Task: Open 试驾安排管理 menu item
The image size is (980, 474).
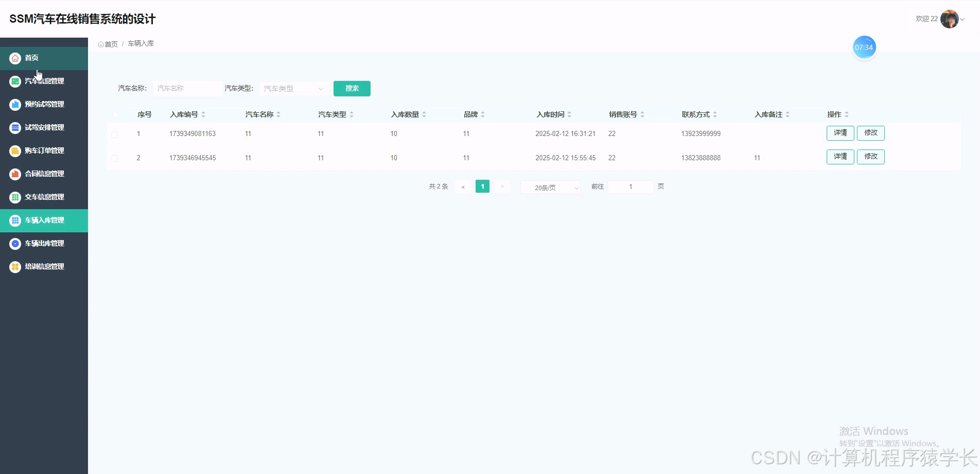Action: point(44,128)
